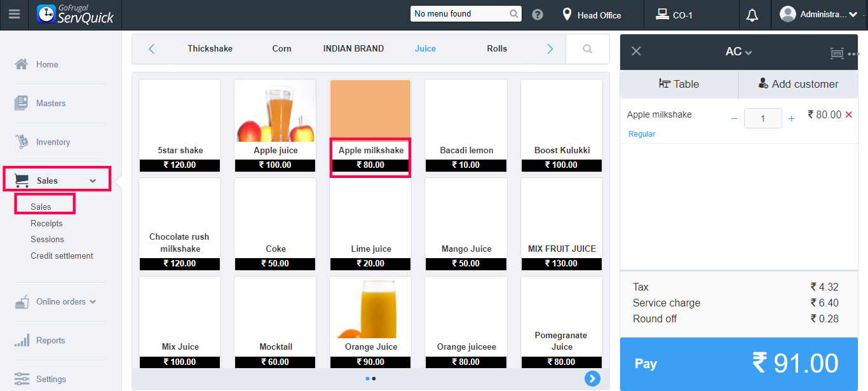The width and height of the screenshot is (868, 391).
Task: Add Mix Juice to the order
Action: click(180, 322)
